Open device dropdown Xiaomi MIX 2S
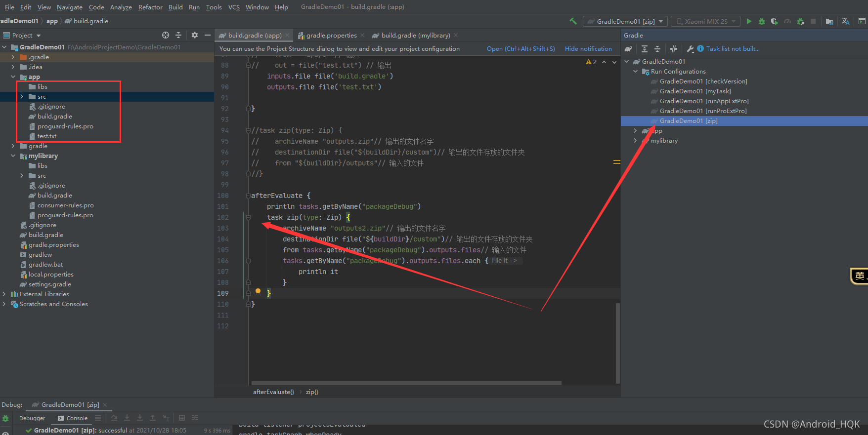 pyautogui.click(x=705, y=21)
